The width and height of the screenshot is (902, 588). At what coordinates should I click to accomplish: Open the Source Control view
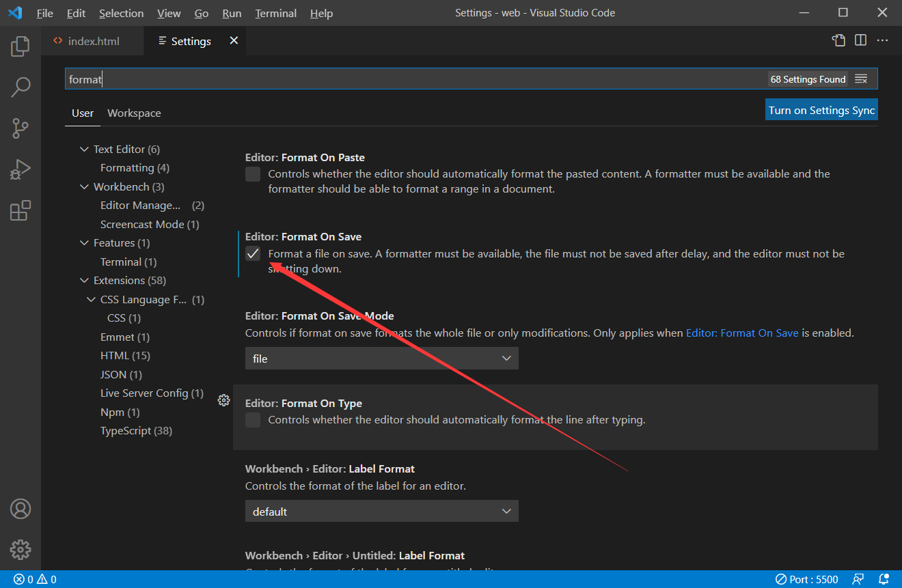[x=20, y=128]
